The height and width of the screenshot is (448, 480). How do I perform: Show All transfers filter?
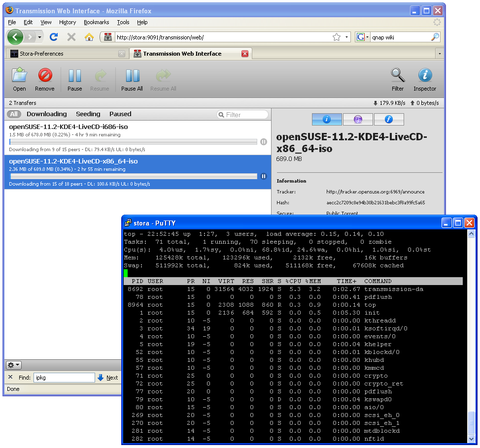pyautogui.click(x=14, y=114)
